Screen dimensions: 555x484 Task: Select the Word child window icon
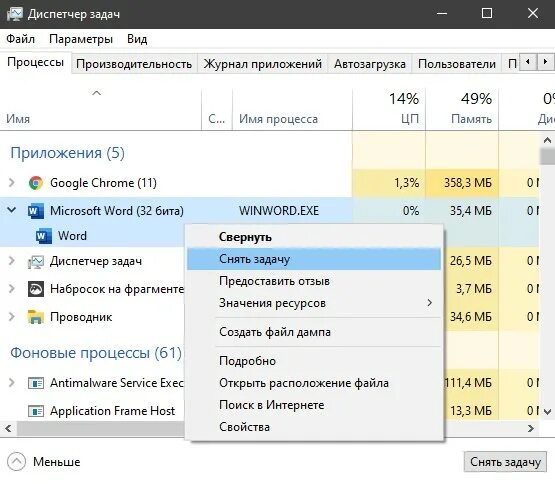click(x=44, y=236)
